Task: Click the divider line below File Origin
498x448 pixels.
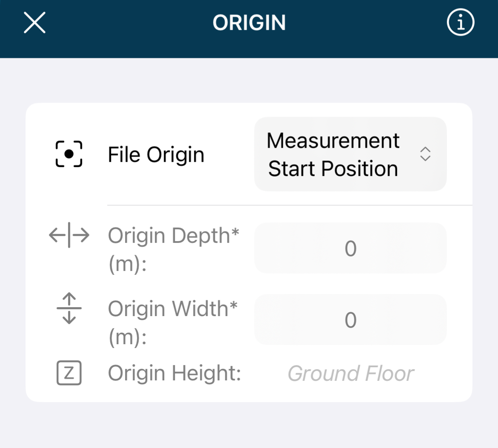Action: [289, 205]
